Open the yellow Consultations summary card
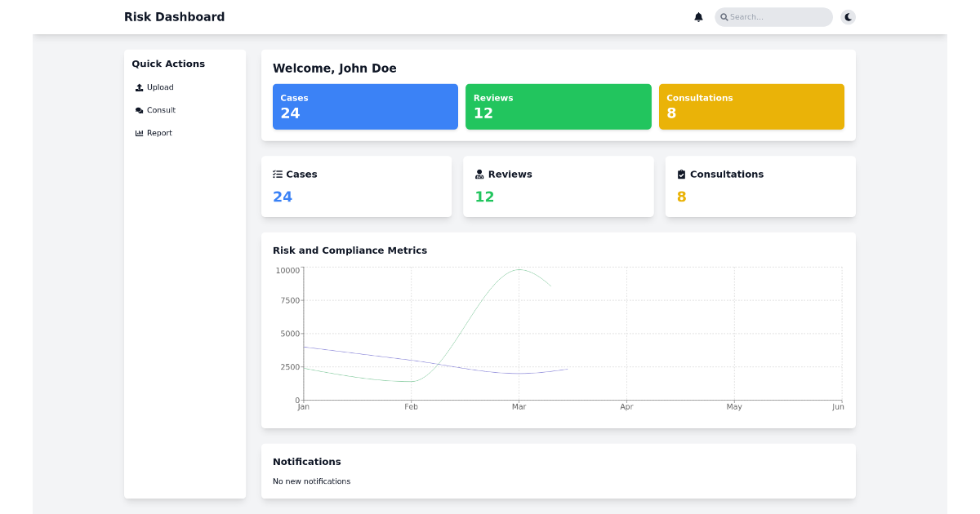The width and height of the screenshot is (980, 514). tap(751, 106)
